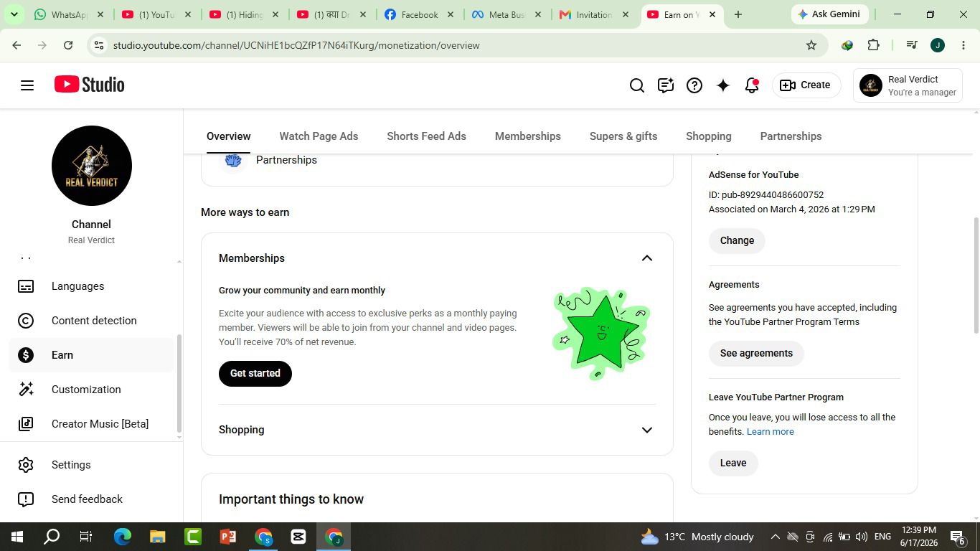
Task: Open the Chrome three-dot menu
Action: pos(963,45)
